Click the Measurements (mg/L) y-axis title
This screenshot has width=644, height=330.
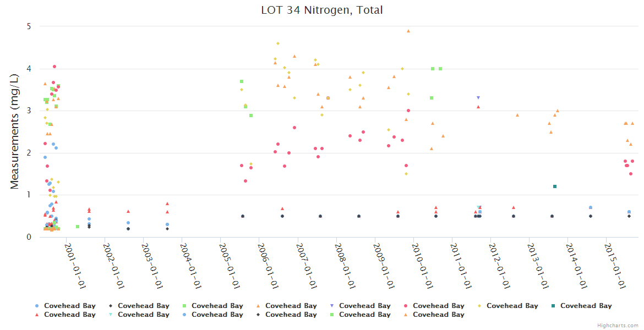click(x=15, y=132)
